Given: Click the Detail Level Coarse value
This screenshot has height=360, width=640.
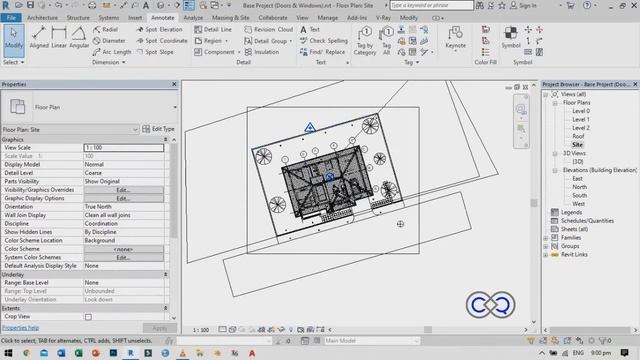Looking at the screenshot, I should point(124,173).
